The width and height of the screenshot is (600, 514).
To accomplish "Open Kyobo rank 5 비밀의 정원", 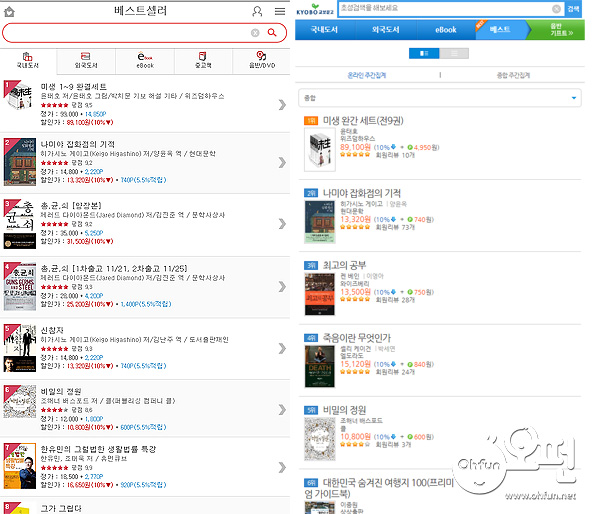I will (344, 410).
